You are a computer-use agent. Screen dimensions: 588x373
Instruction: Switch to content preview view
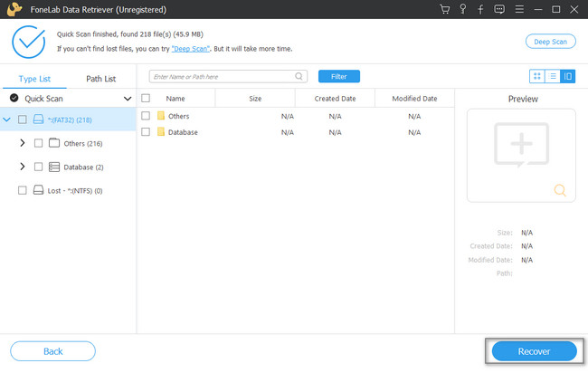click(568, 76)
